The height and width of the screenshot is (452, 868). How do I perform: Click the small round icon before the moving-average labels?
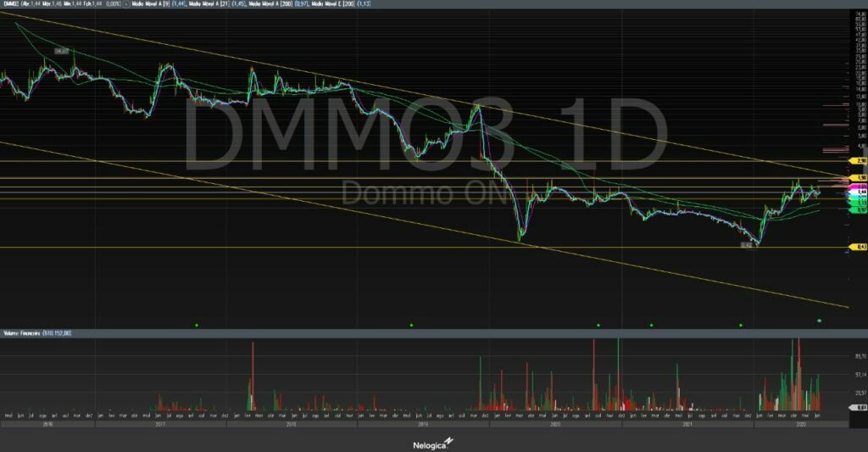pyautogui.click(x=125, y=4)
